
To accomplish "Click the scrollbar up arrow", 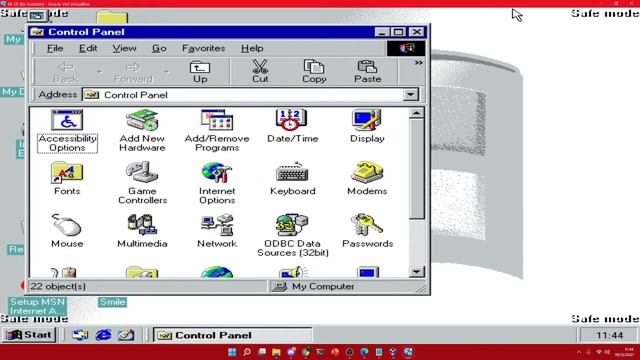I will point(416,113).
